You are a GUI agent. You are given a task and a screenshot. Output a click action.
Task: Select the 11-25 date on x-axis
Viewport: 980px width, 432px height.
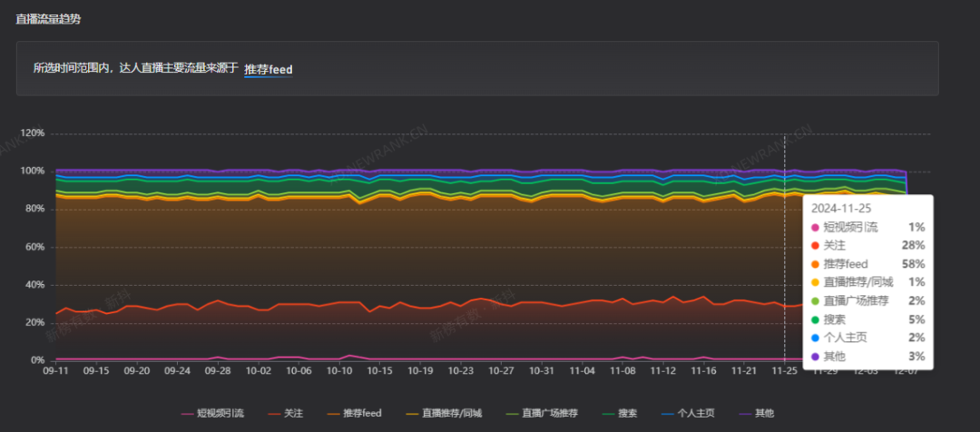[x=784, y=370]
